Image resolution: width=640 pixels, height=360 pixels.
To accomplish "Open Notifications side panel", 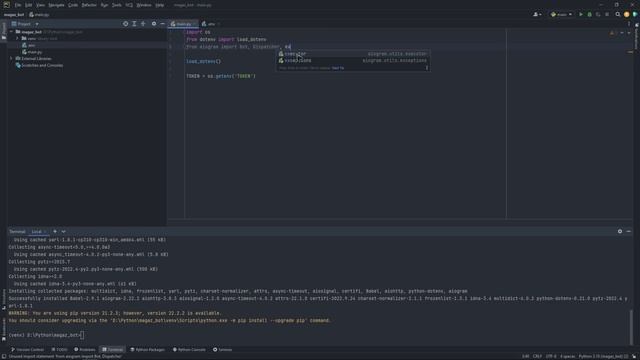I will [x=636, y=37].
